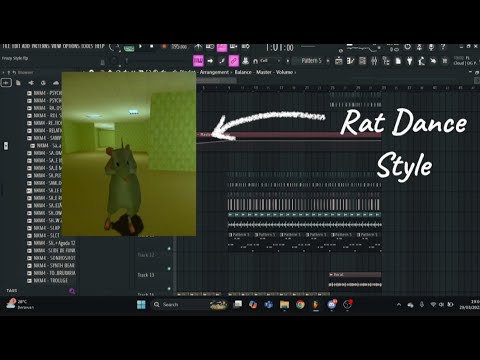
Task: Select the paint brush toolbar icon
Action: click(222, 61)
